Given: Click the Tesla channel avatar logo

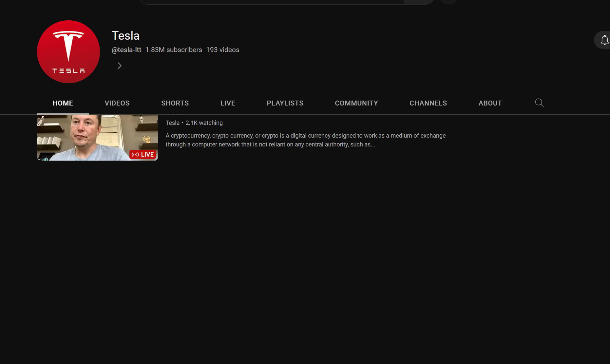Looking at the screenshot, I should (68, 52).
